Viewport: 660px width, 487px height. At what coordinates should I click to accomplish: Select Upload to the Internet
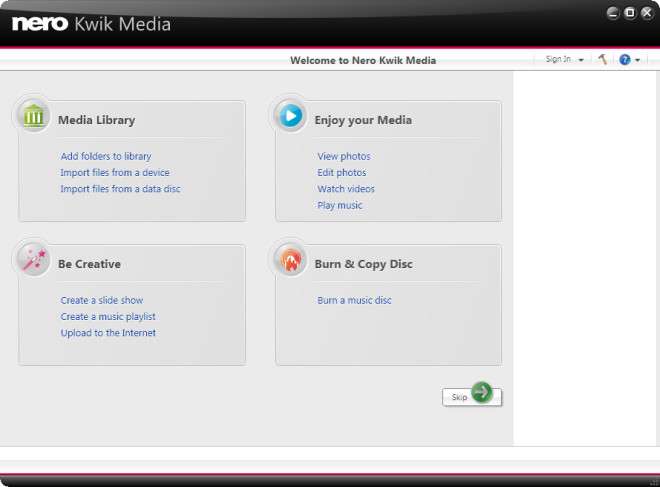(108, 333)
